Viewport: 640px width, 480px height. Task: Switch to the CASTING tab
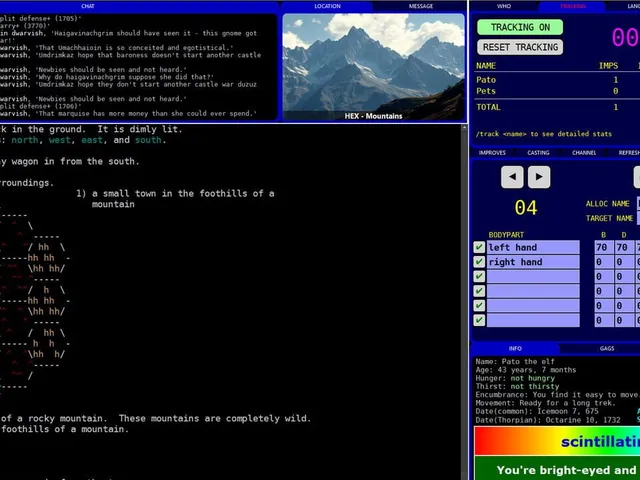click(538, 153)
